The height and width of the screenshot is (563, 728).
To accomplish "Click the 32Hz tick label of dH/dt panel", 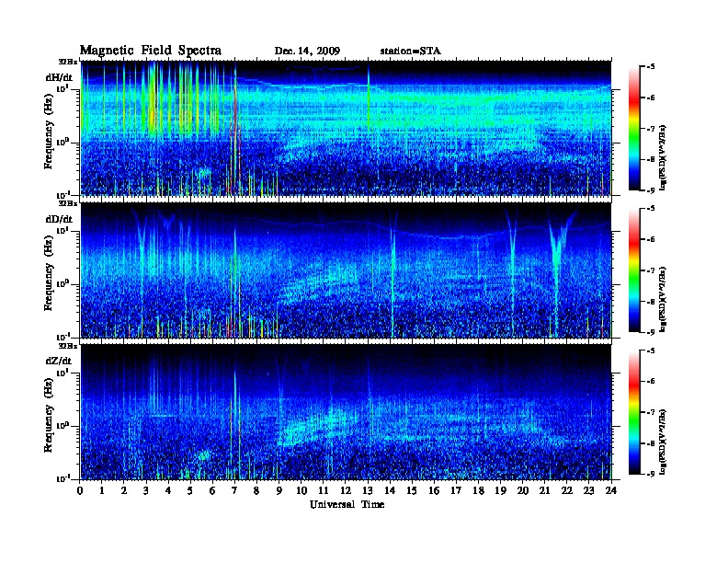I will coord(68,62).
